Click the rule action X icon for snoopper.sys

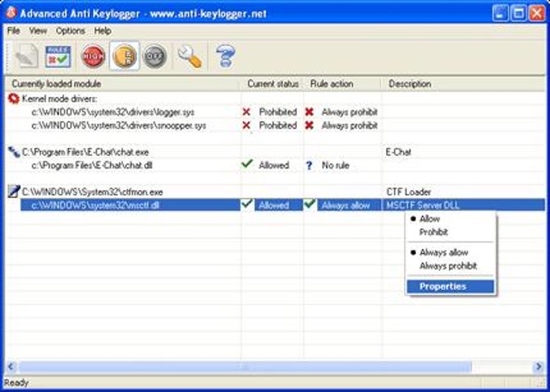coord(309,125)
